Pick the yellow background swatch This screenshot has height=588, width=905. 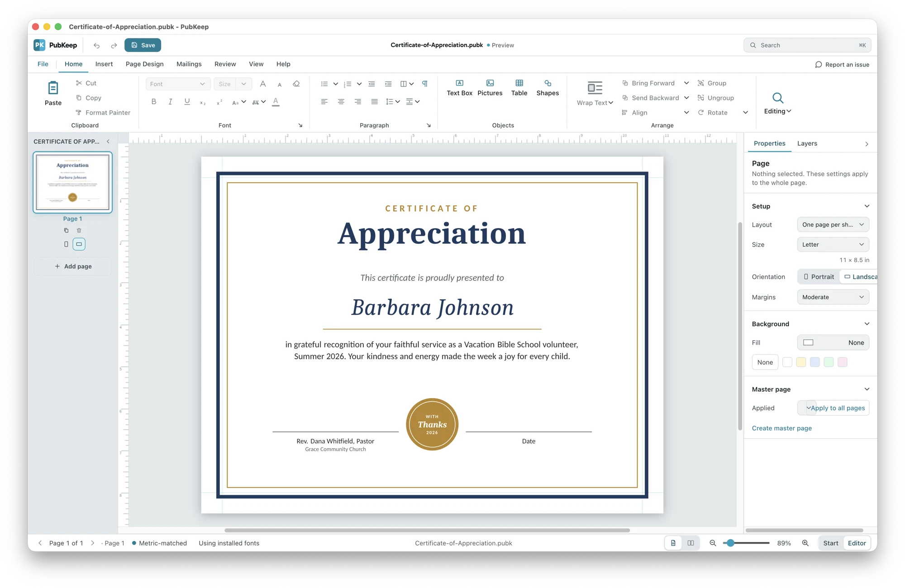(x=801, y=362)
